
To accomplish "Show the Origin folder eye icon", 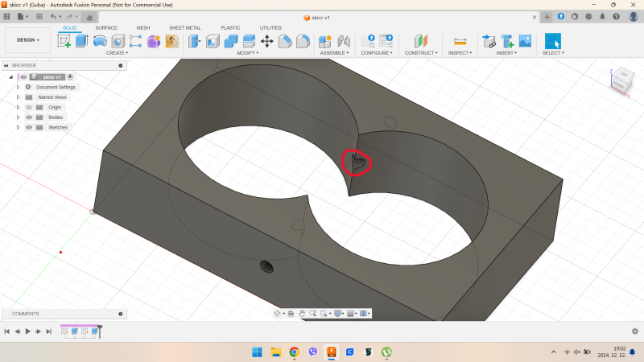I will [28, 107].
